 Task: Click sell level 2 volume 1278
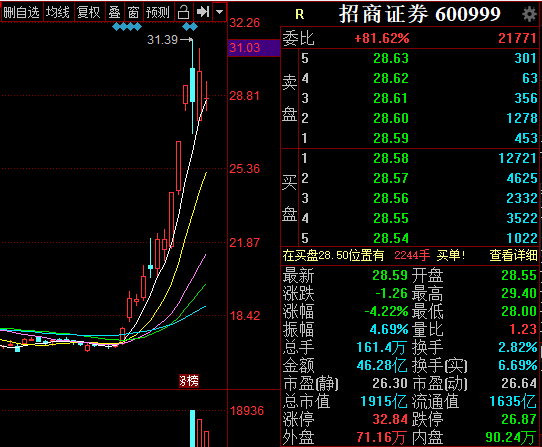522,118
